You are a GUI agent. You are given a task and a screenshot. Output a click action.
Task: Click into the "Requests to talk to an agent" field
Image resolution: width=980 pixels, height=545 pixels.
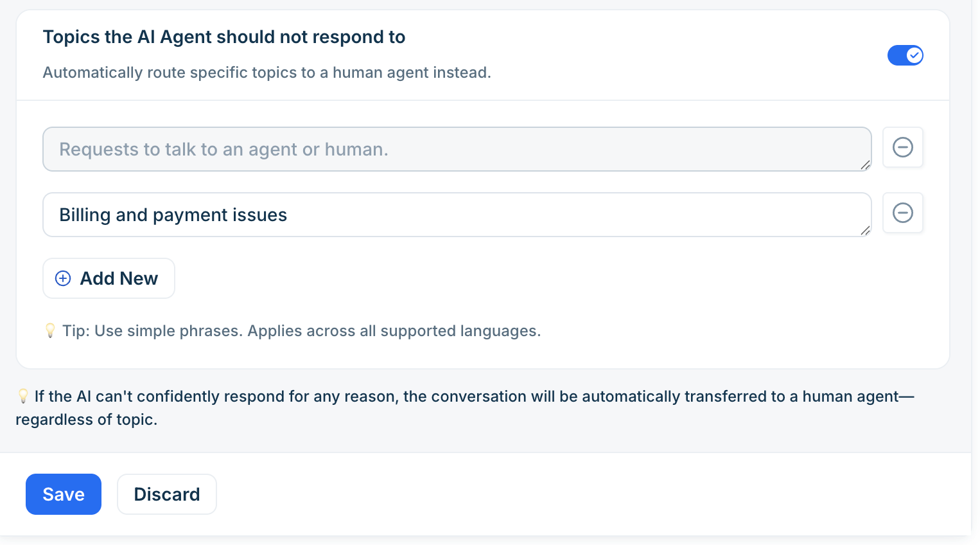click(457, 149)
